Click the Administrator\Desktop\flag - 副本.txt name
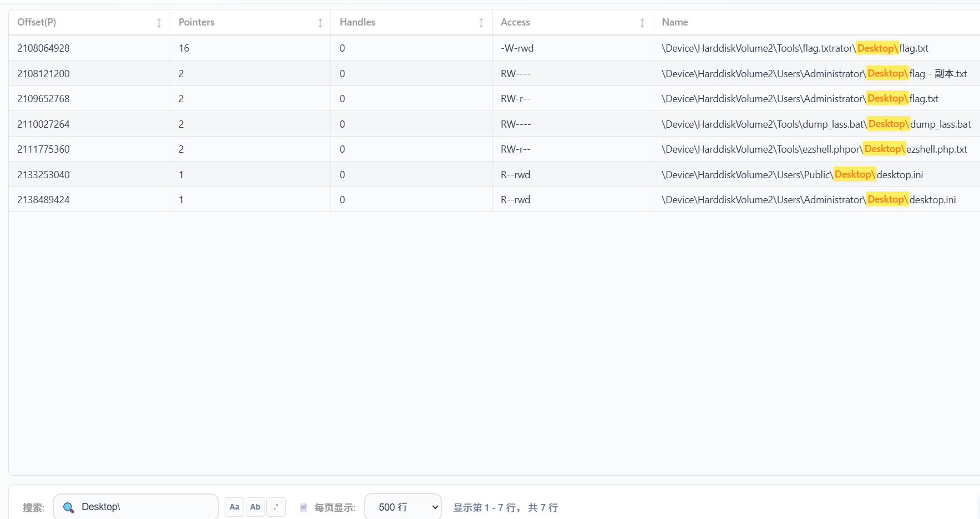The width and height of the screenshot is (980, 519). 814,74
